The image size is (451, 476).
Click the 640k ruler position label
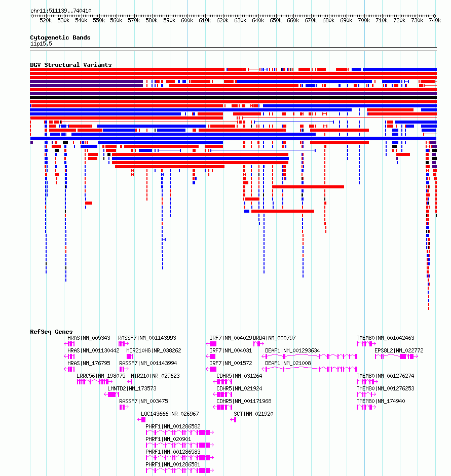pyautogui.click(x=258, y=20)
